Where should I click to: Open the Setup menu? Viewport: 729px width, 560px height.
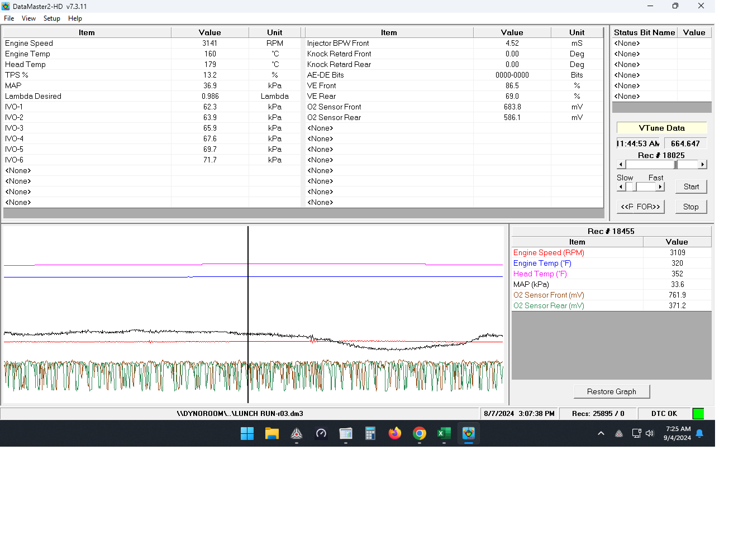point(51,18)
